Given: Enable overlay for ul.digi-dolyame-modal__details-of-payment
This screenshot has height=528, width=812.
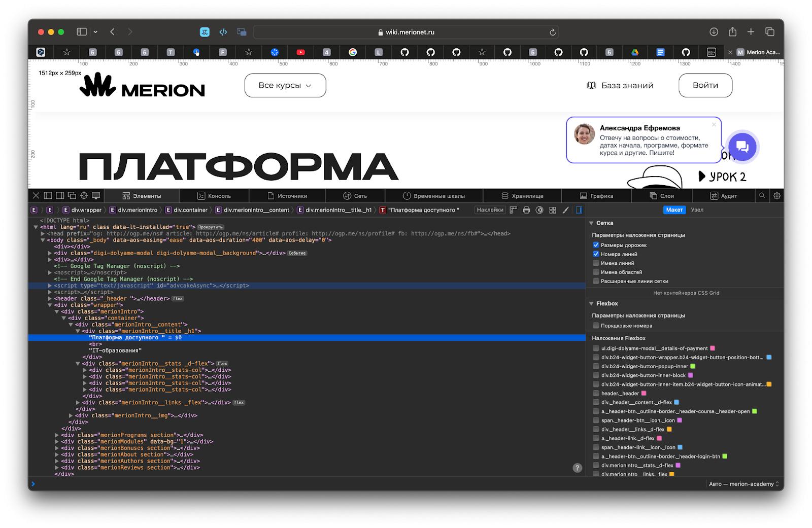Looking at the screenshot, I should coord(596,348).
